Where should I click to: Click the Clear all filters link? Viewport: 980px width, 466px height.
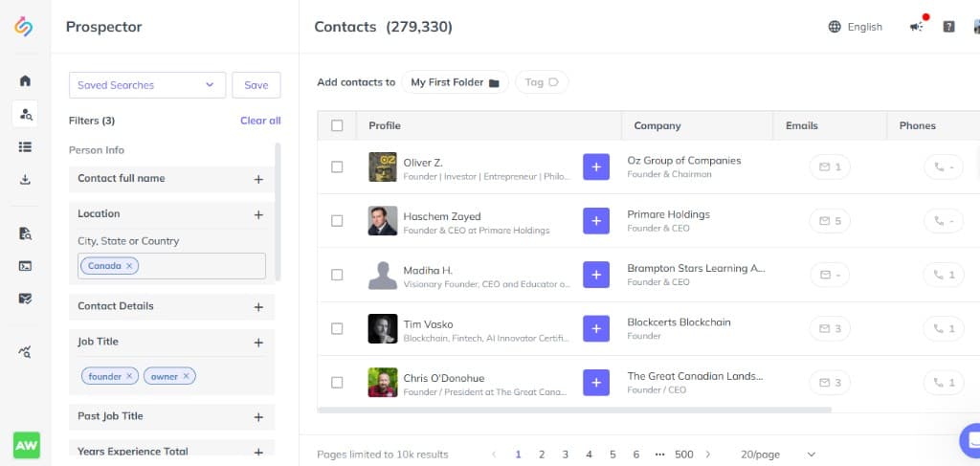click(260, 121)
